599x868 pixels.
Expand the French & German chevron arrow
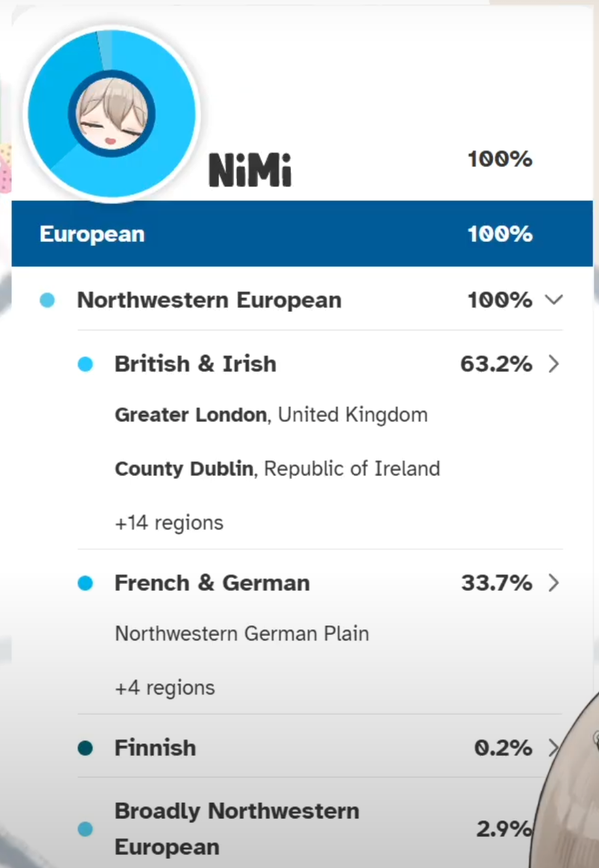(554, 582)
